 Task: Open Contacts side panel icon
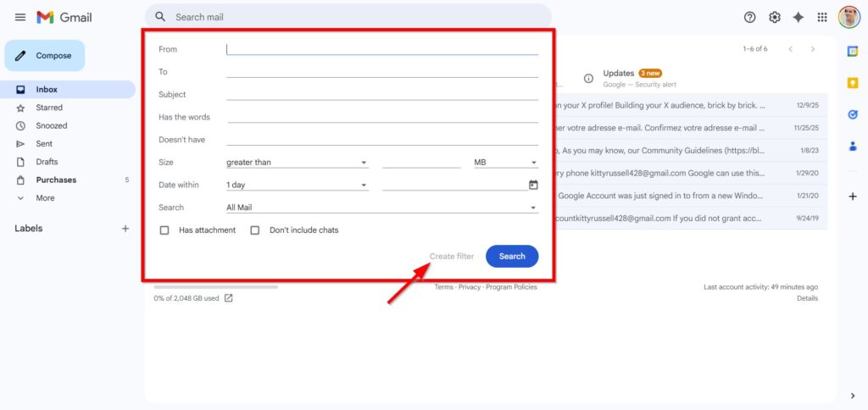(x=853, y=146)
